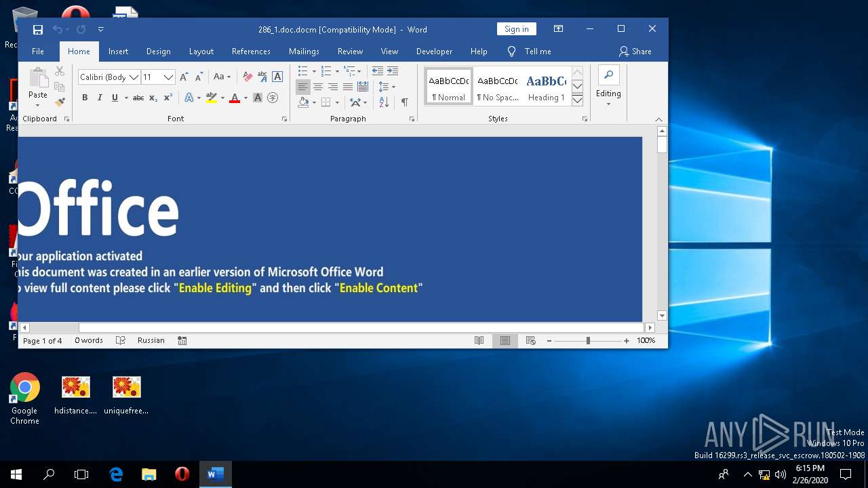Show or hide paragraph marks
This screenshot has height=488, width=868.
point(405,102)
